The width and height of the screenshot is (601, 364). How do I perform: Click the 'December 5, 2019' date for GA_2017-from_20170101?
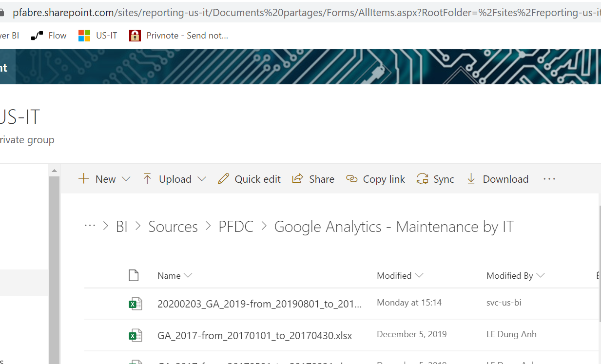click(412, 334)
